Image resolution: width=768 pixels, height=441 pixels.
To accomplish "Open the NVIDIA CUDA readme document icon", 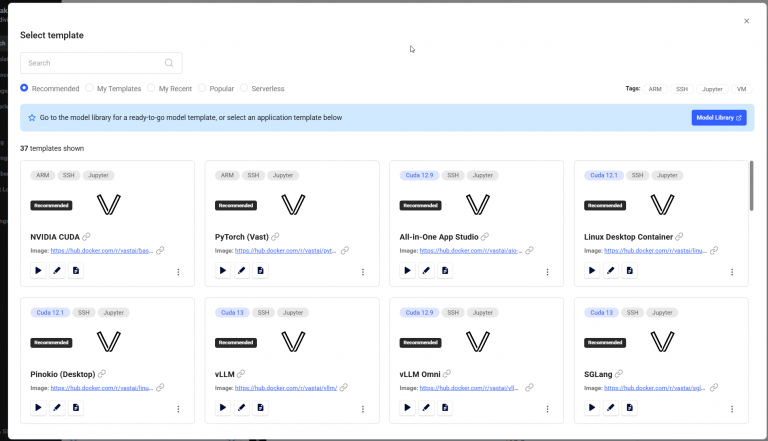I will [x=75, y=270].
